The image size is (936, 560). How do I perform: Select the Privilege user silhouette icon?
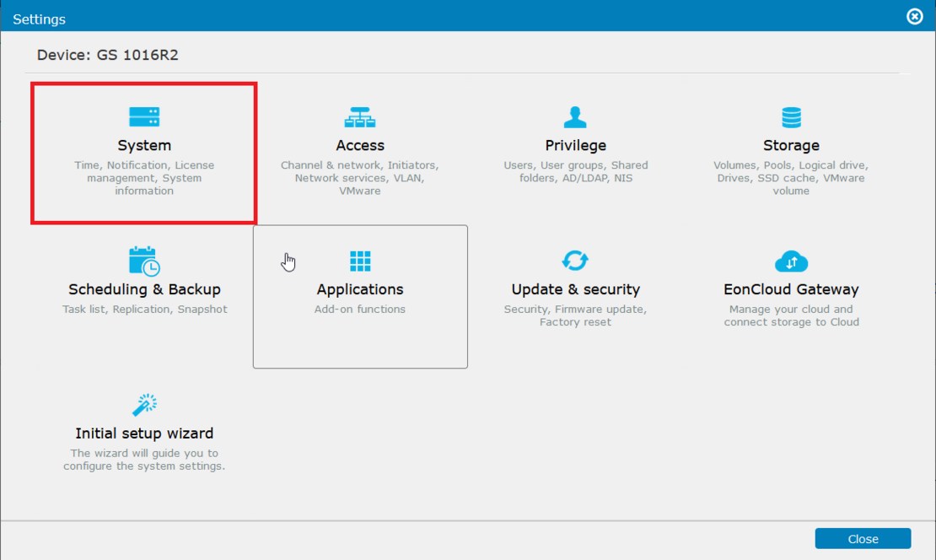575,117
